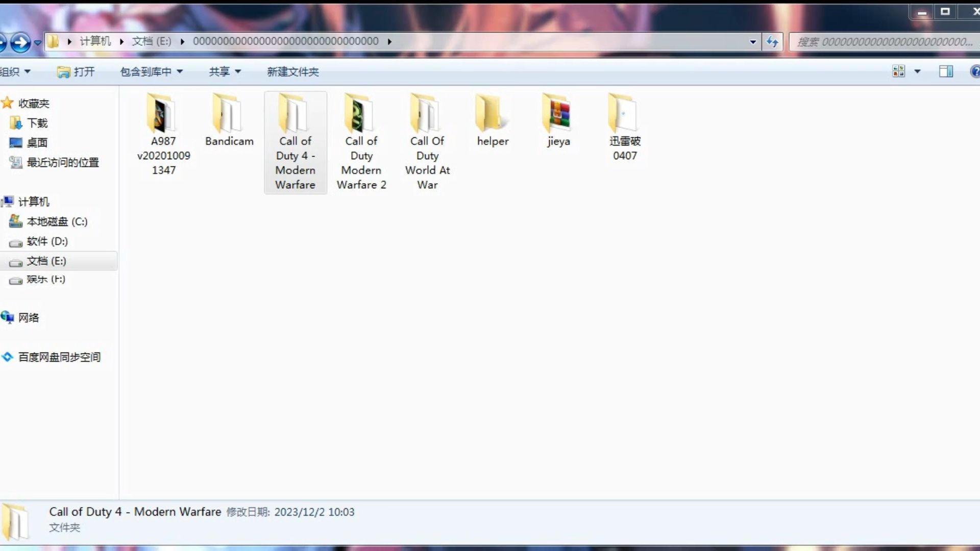Open the 包含到库中 dropdown menu

pos(151,71)
